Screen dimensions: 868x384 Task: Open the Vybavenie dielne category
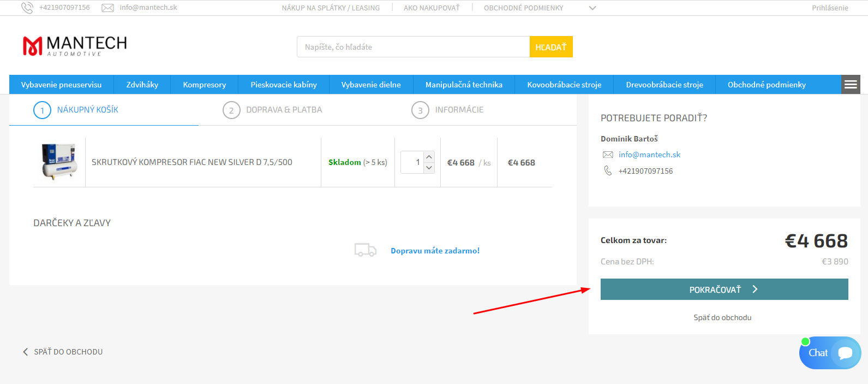point(371,85)
